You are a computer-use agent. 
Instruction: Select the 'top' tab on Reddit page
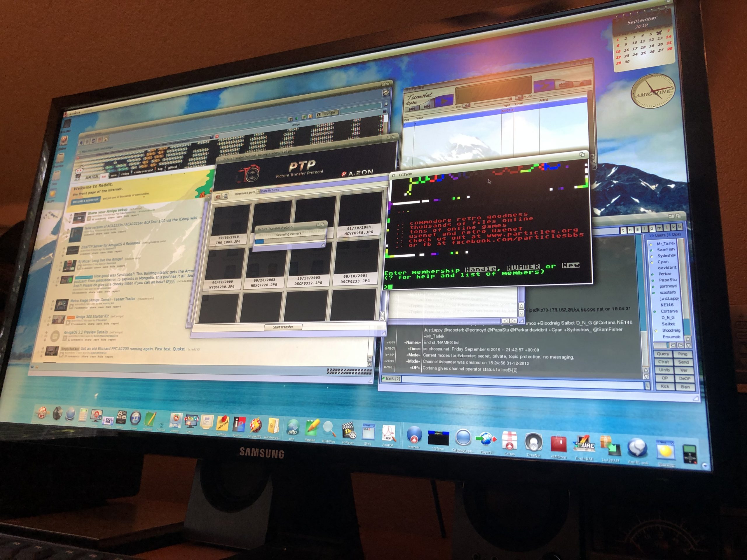point(160,169)
